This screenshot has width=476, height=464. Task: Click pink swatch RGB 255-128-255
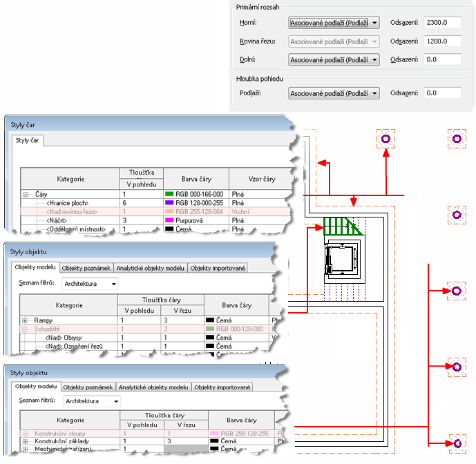point(214,434)
